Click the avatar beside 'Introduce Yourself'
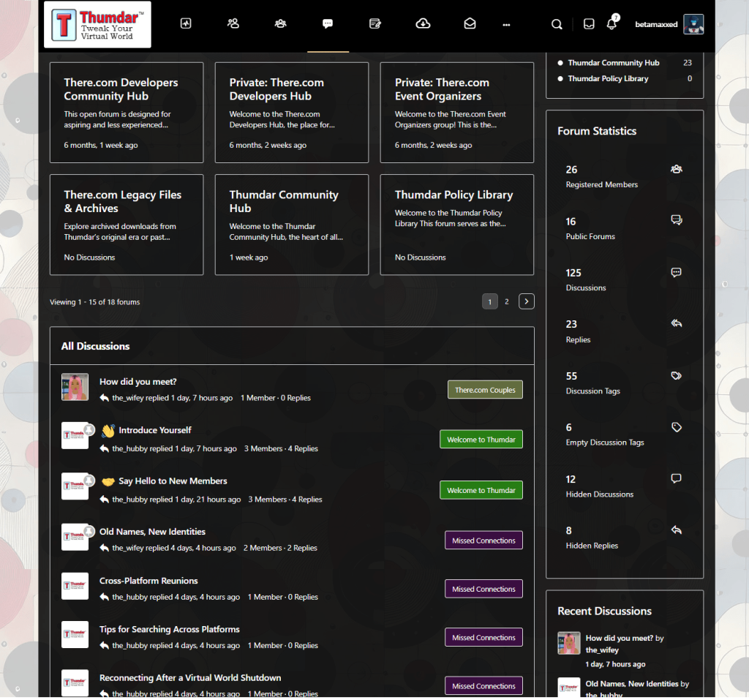The height and width of the screenshot is (700, 749). tap(75, 435)
